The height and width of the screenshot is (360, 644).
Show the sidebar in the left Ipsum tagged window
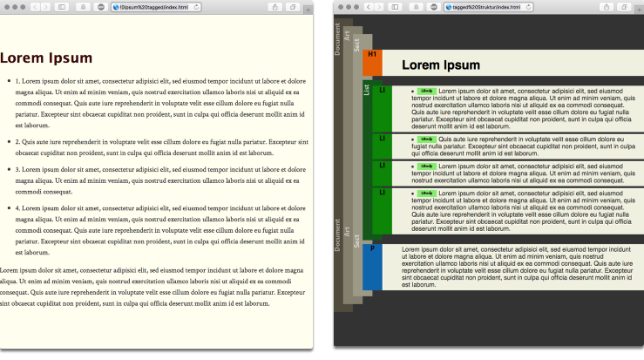(62, 7)
